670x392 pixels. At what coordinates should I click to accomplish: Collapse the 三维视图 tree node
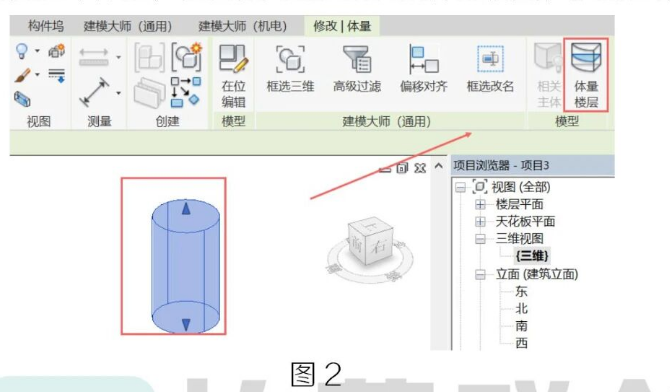click(x=480, y=239)
